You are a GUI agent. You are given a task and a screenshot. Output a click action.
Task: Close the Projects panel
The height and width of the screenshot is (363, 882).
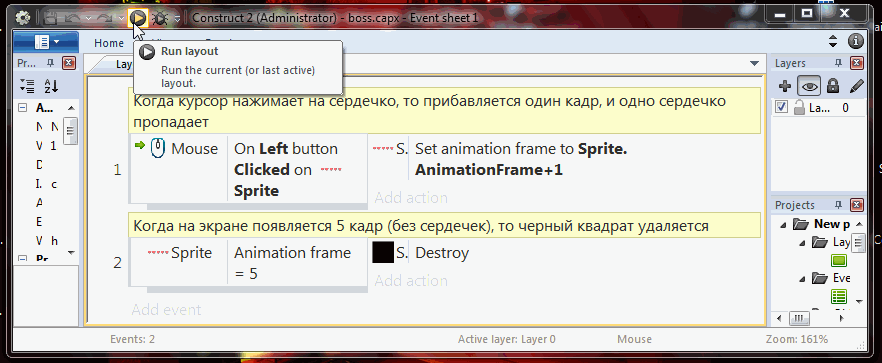click(x=856, y=205)
